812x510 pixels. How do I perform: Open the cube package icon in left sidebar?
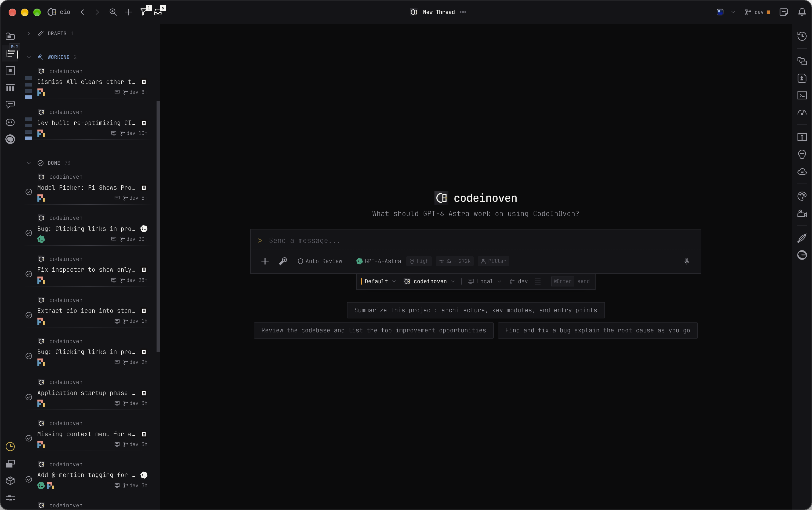(x=10, y=481)
